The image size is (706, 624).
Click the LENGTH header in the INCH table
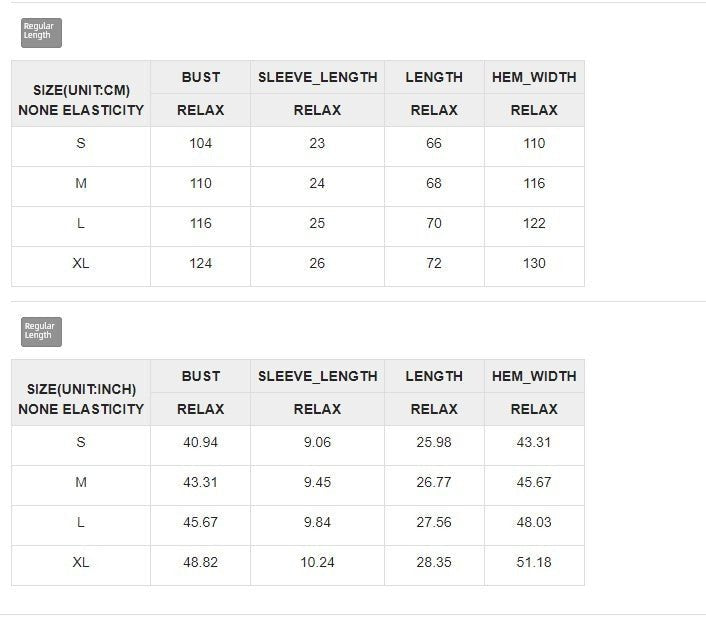[434, 376]
